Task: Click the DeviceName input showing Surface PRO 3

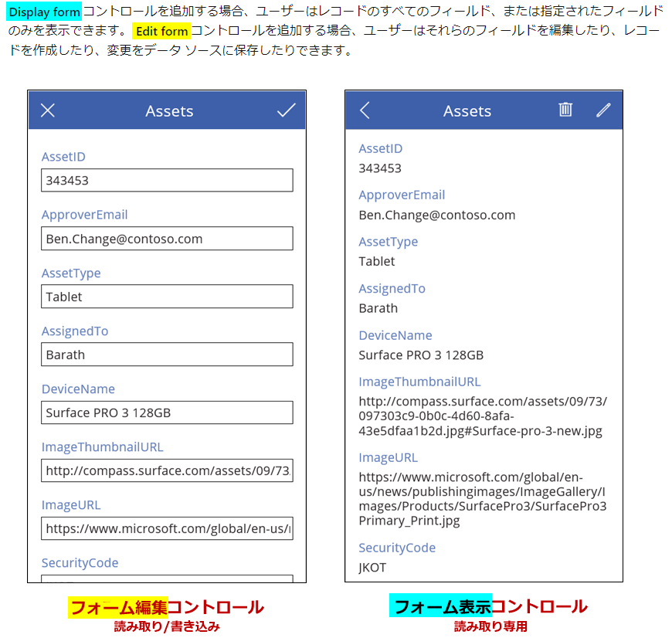Action: pos(167,412)
